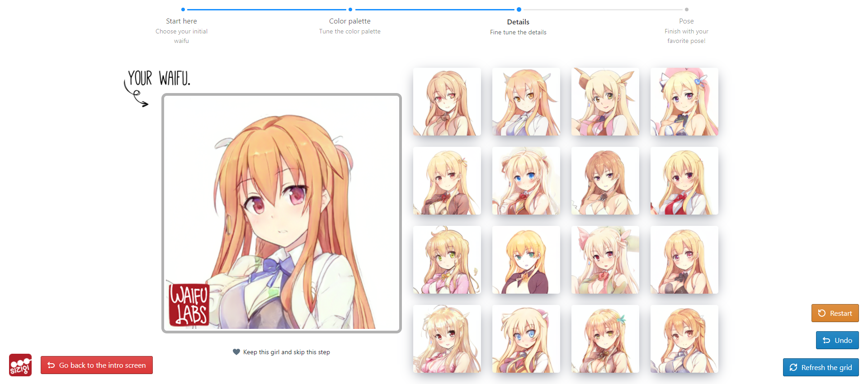
Task: Pick row two, fourth thumbnail with red tie
Action: (x=684, y=181)
